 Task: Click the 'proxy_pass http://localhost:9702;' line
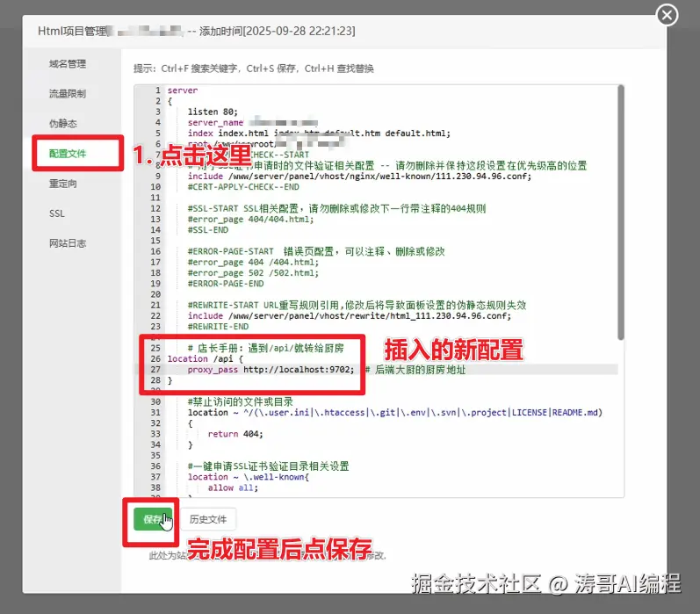click(x=271, y=369)
